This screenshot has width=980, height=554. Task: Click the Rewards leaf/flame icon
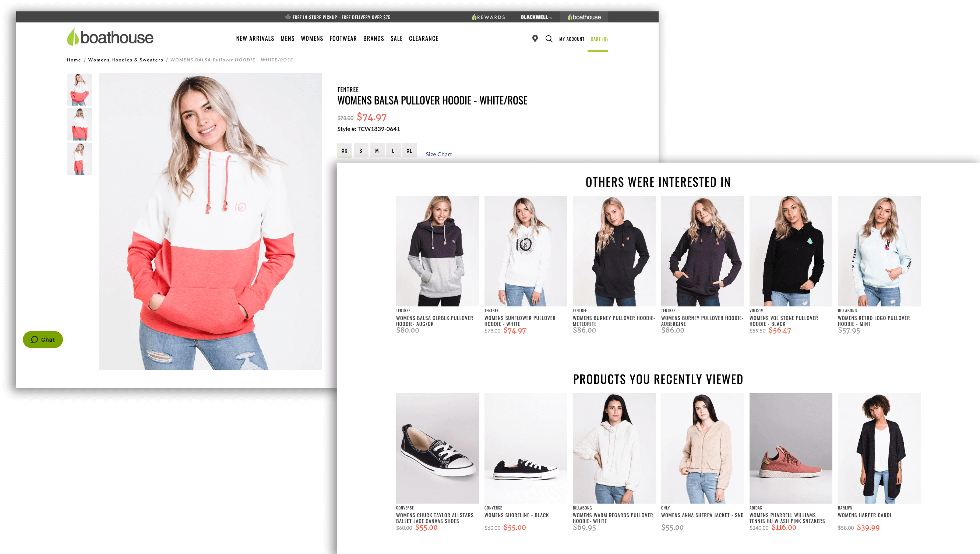[x=474, y=16]
